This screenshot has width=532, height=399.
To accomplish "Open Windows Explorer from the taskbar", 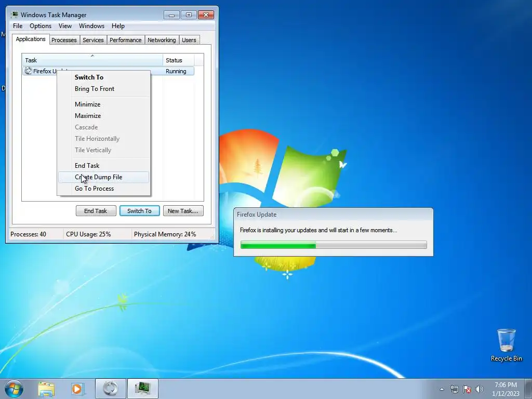I will tap(46, 389).
